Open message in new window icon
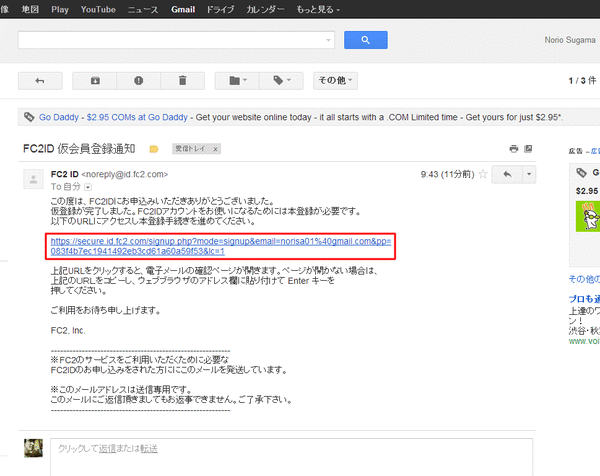Viewport: 600px width, 476px height. 528,148
